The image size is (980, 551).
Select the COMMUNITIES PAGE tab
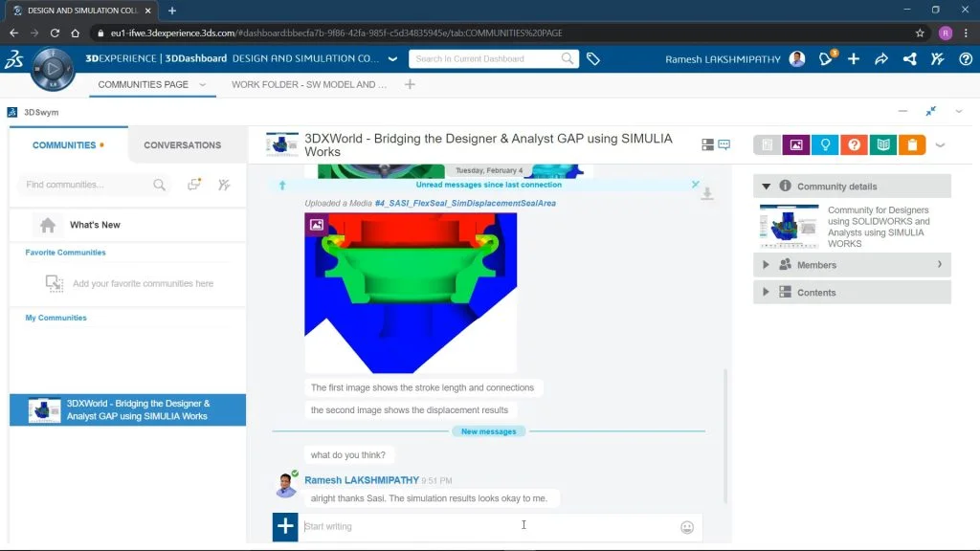pos(144,84)
